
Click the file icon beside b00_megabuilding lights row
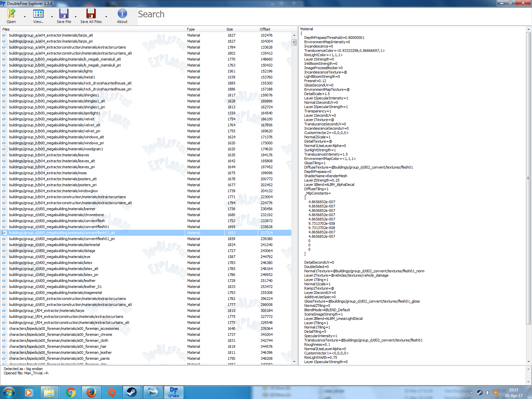(x=4, y=71)
